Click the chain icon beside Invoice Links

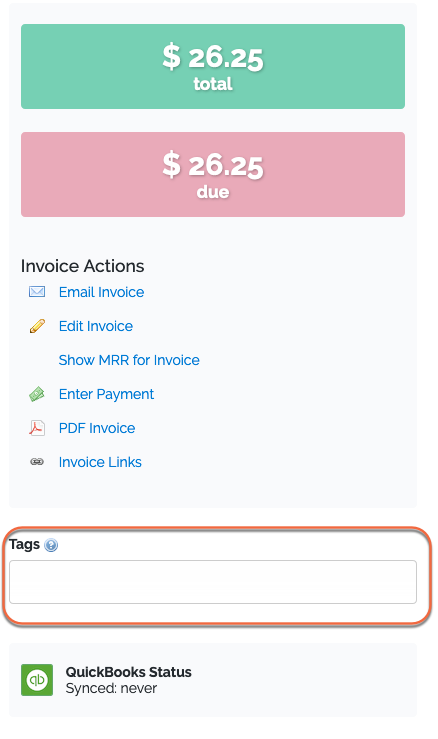click(37, 462)
